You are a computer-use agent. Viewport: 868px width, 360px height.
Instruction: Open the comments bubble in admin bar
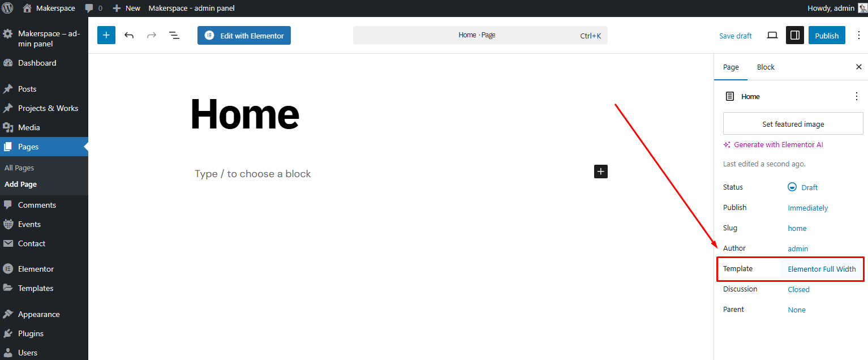tap(93, 8)
